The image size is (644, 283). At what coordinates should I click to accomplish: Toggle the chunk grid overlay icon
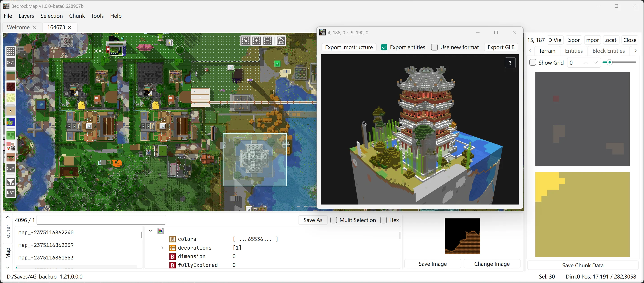point(11,51)
